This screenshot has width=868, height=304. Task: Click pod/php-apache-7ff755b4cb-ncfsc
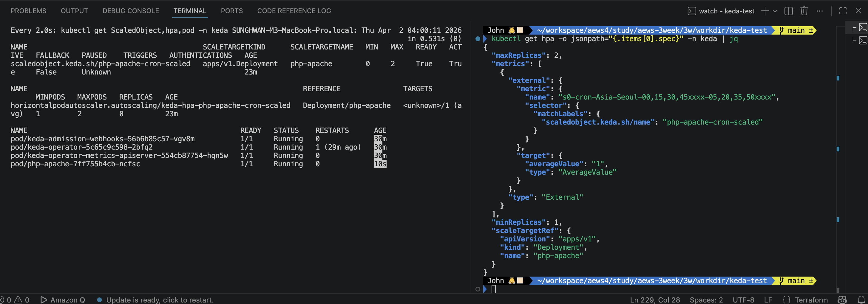[75, 164]
